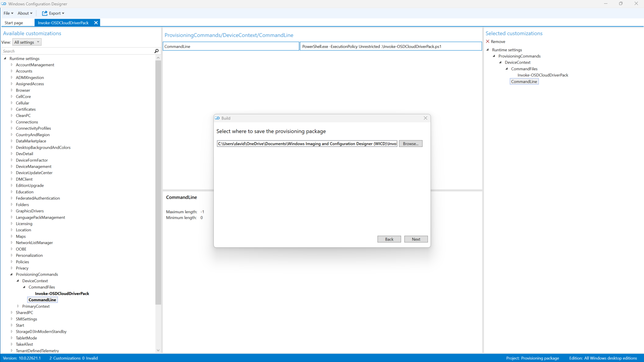Click the provisioning package save path field
644x362 pixels.
coord(307,143)
